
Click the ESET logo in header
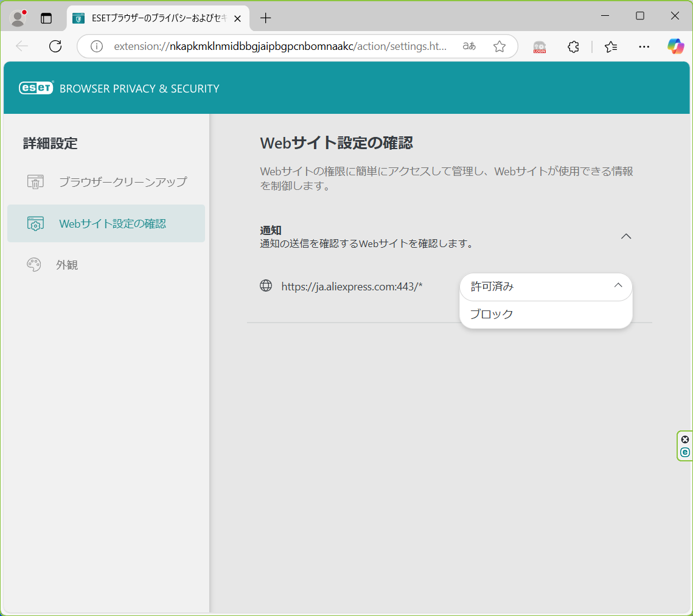37,88
